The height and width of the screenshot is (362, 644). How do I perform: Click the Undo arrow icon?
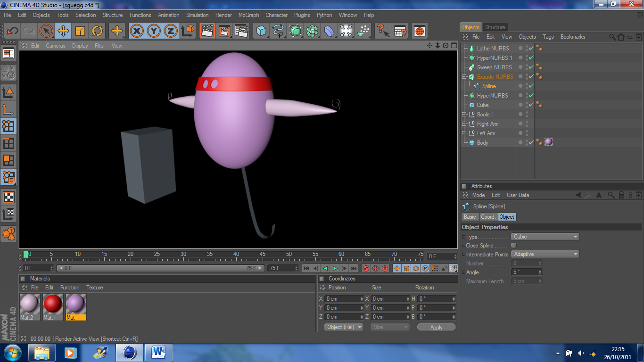coord(12,31)
